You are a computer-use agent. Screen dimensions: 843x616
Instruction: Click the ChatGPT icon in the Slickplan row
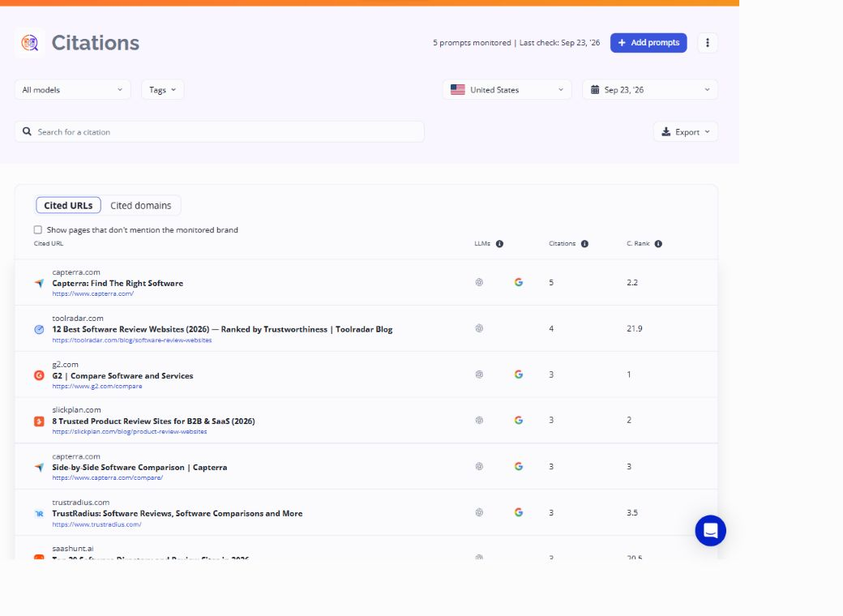coord(479,421)
